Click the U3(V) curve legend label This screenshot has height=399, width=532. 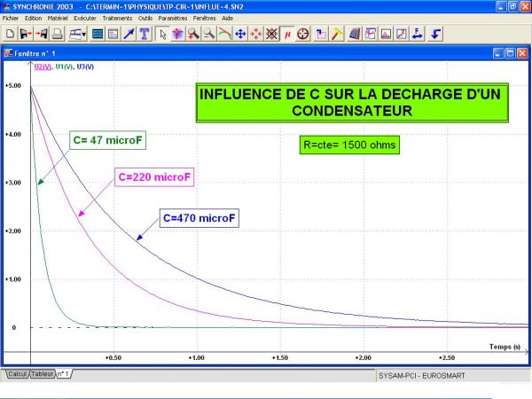pos(85,66)
